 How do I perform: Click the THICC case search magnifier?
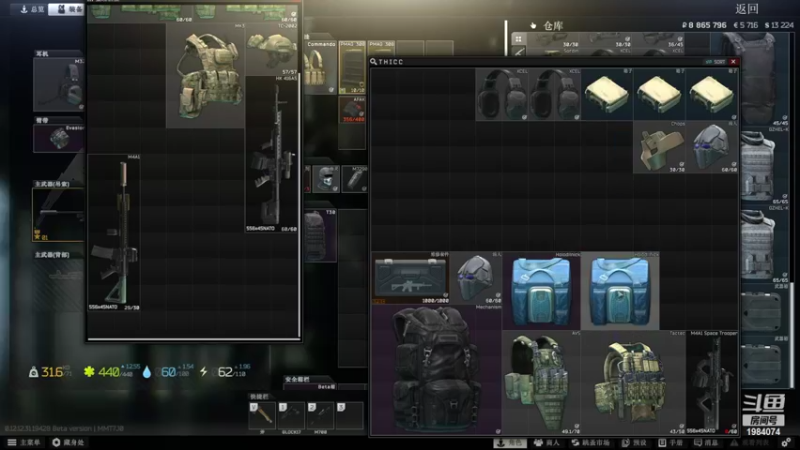click(x=373, y=62)
